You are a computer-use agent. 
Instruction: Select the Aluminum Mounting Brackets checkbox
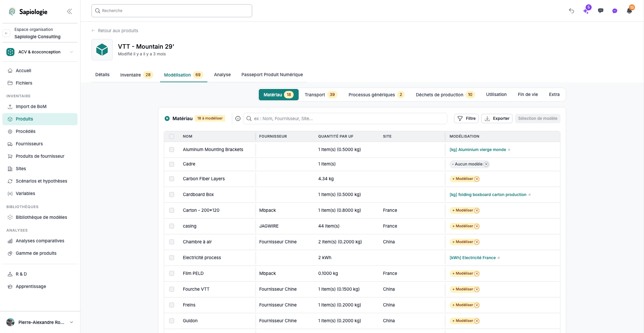pos(172,149)
